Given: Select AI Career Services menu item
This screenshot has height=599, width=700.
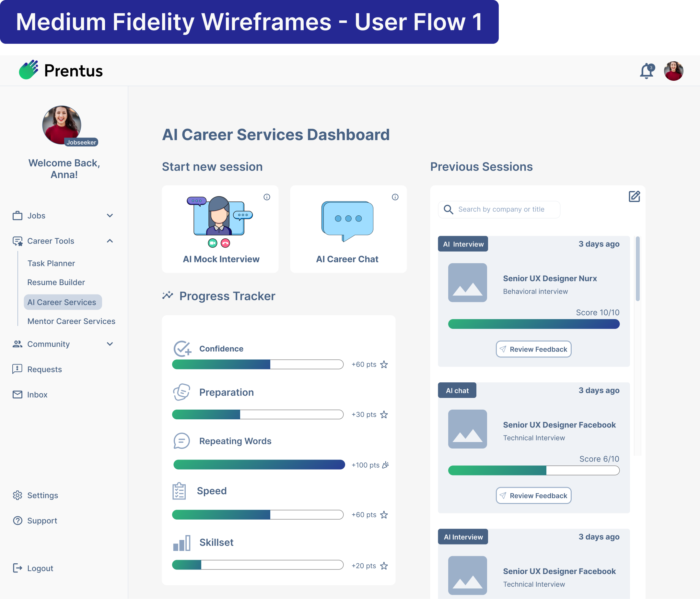Looking at the screenshot, I should [x=63, y=302].
